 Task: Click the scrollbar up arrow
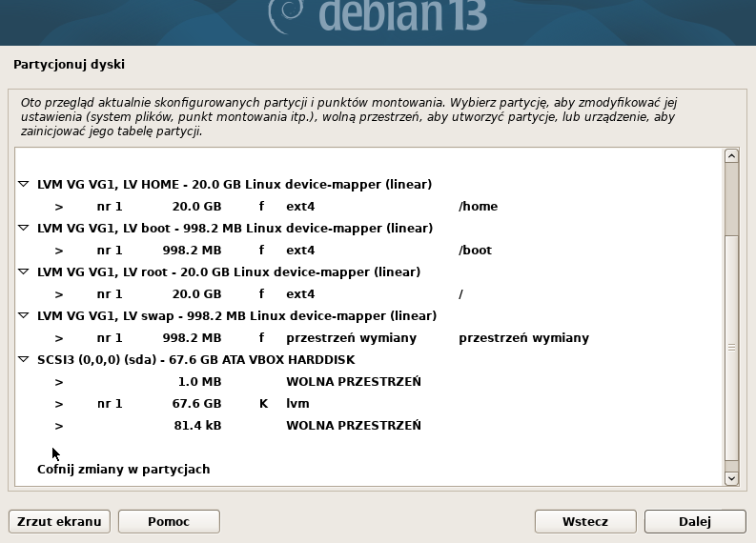pyautogui.click(x=731, y=155)
